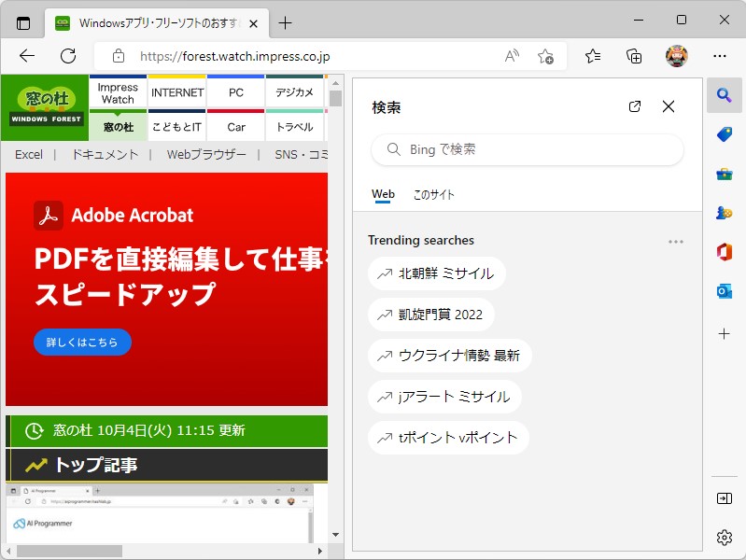Open the search panel link in a new tab
Viewport: 746px width, 560px height.
pyautogui.click(x=635, y=106)
